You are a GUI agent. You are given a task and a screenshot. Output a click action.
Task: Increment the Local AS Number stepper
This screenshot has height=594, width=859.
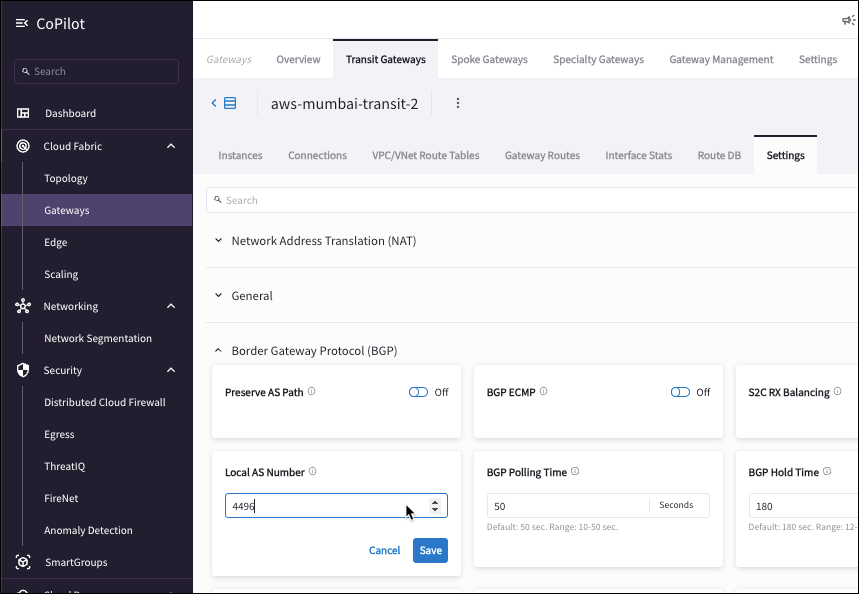tap(435, 502)
